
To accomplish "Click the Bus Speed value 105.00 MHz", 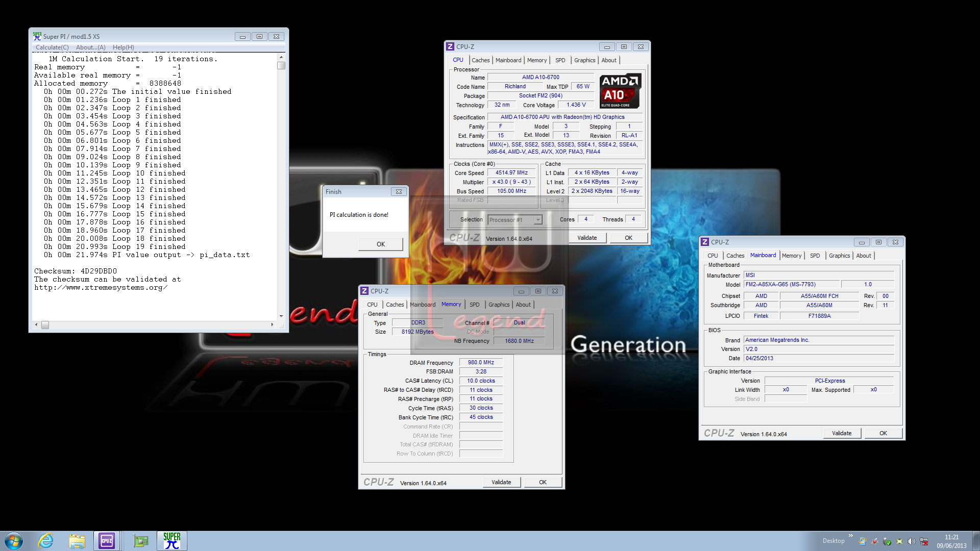I will (511, 191).
